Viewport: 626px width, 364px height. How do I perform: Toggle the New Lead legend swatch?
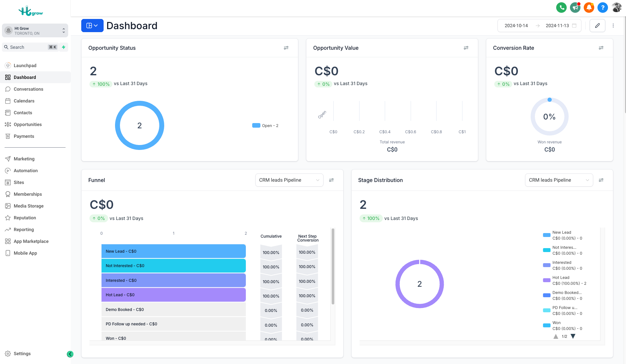click(547, 235)
